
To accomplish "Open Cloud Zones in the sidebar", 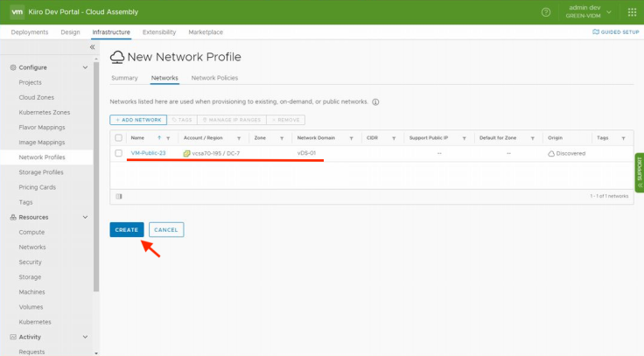I will point(36,98).
